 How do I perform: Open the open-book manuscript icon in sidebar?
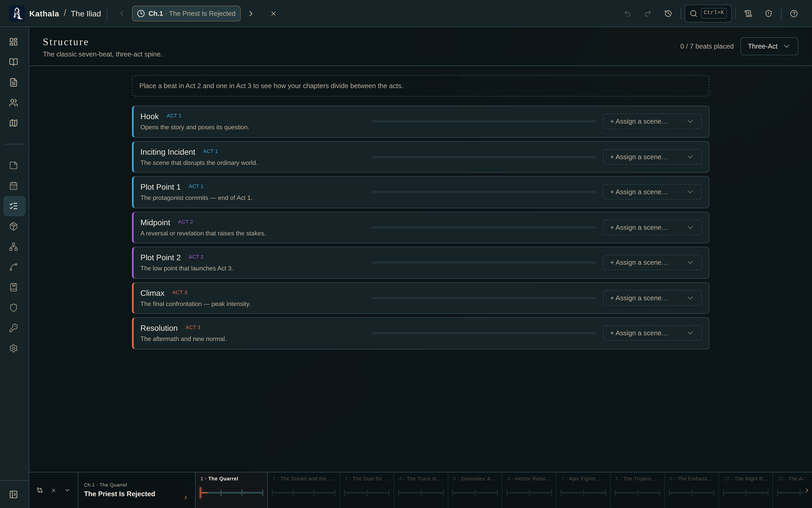(14, 62)
